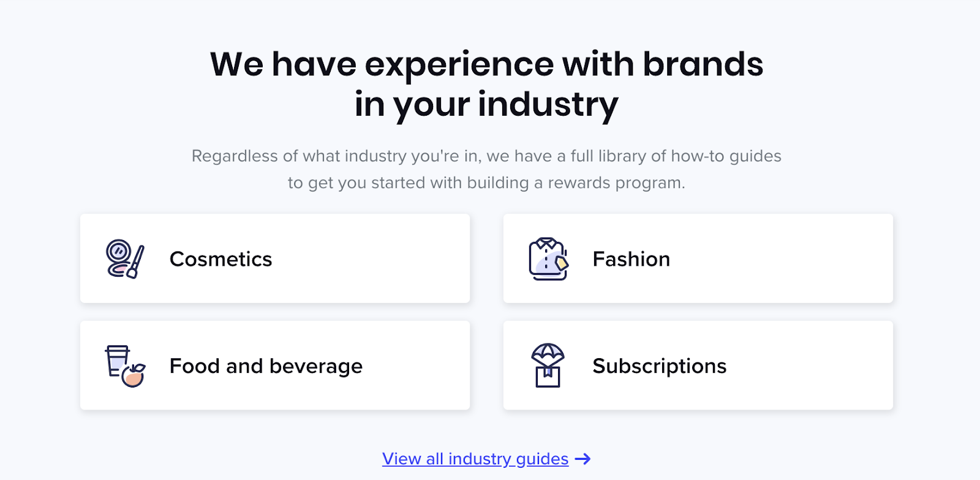The width and height of the screenshot is (980, 480).
Task: Open the View all industry guides link
Action: coord(475,459)
